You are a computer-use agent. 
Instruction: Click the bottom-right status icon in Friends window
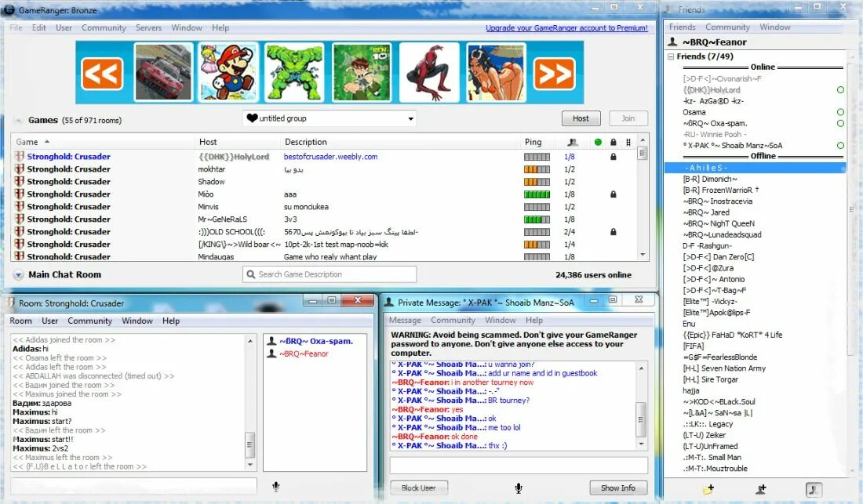coord(814,489)
